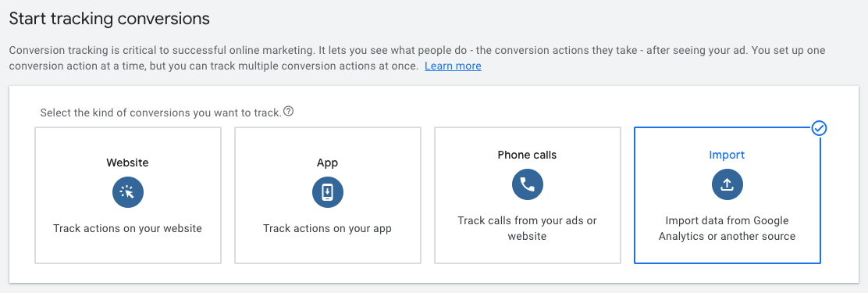This screenshot has width=868, height=293.
Task: Click the blue Import card title
Action: (727, 155)
